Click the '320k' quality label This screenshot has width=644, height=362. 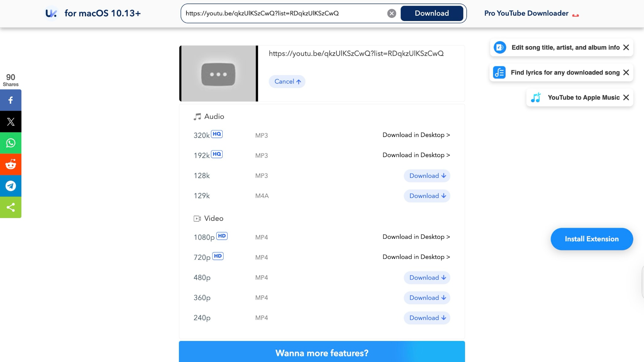(202, 135)
